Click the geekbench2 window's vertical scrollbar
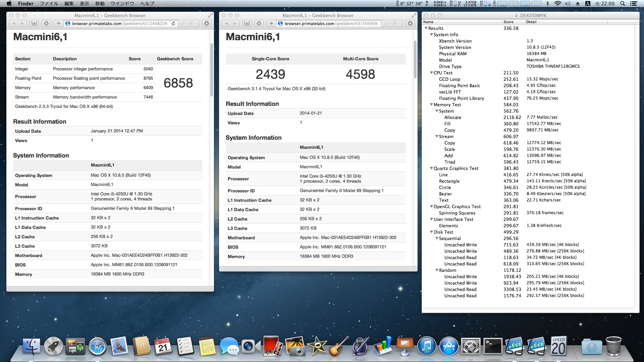This screenshot has width=644, height=362. (212, 70)
